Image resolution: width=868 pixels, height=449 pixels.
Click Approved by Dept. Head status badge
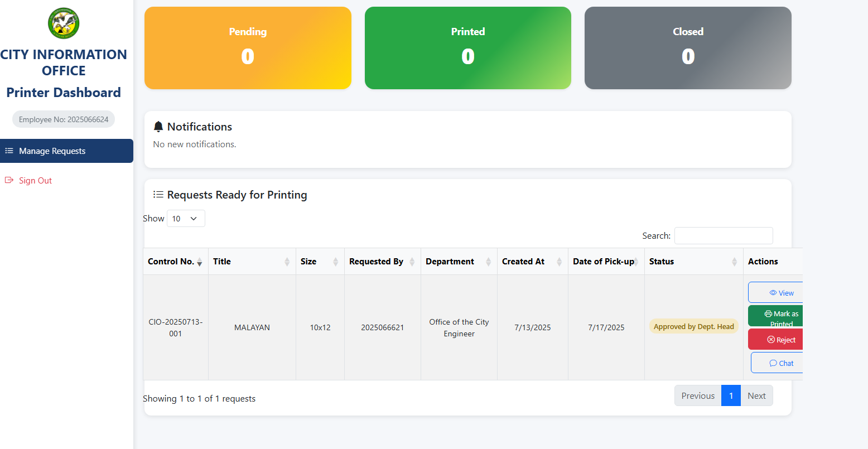[694, 326]
